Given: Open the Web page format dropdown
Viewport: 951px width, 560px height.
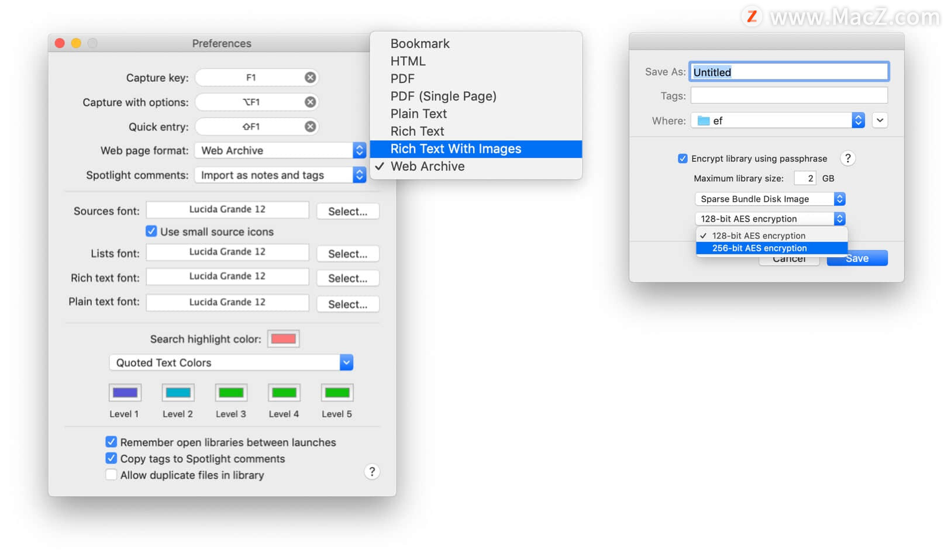Looking at the screenshot, I should (281, 150).
